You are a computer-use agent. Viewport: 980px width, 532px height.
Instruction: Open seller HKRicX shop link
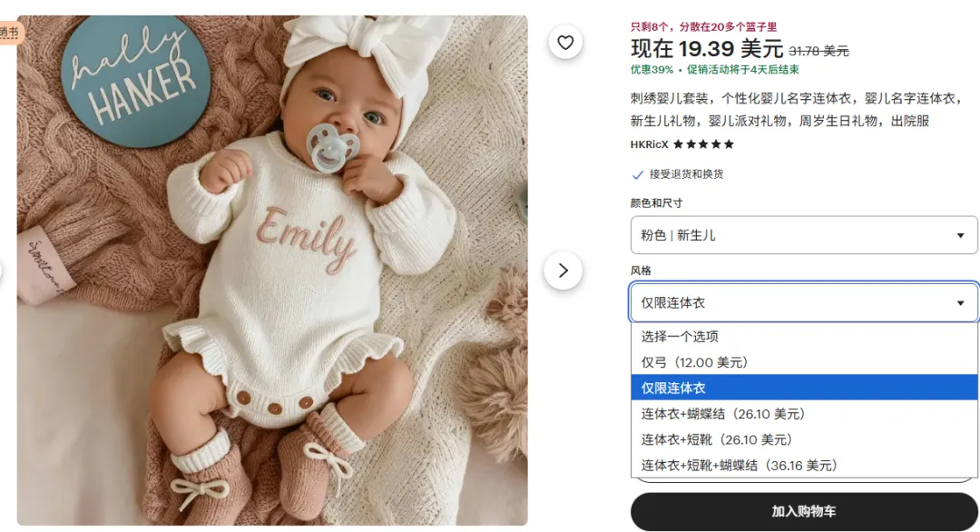(649, 144)
